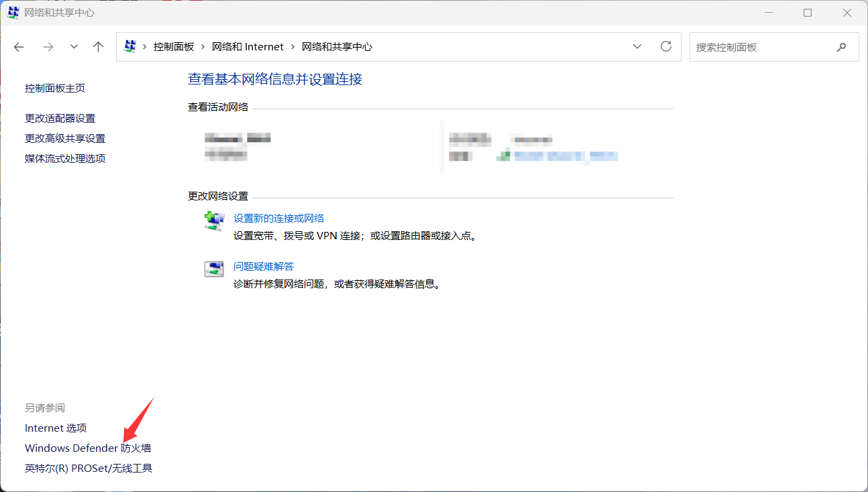Viewport: 868px width, 492px height.
Task: Open Internet 选项
Action: pos(56,428)
